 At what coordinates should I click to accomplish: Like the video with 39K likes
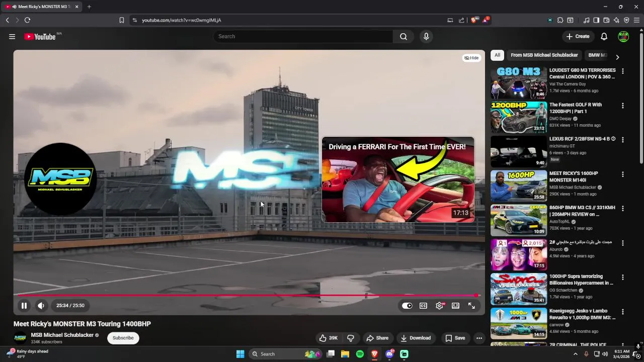tap(328, 338)
